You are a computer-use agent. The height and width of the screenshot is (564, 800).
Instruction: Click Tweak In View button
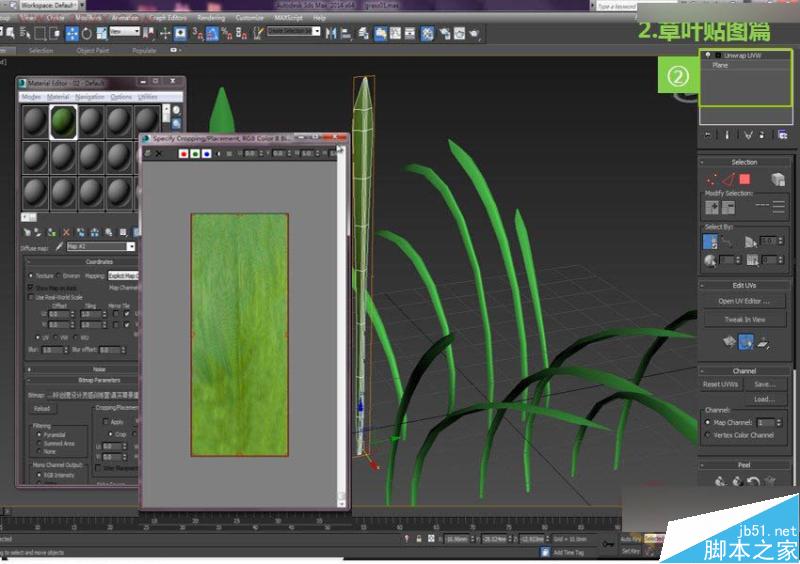pos(744,320)
